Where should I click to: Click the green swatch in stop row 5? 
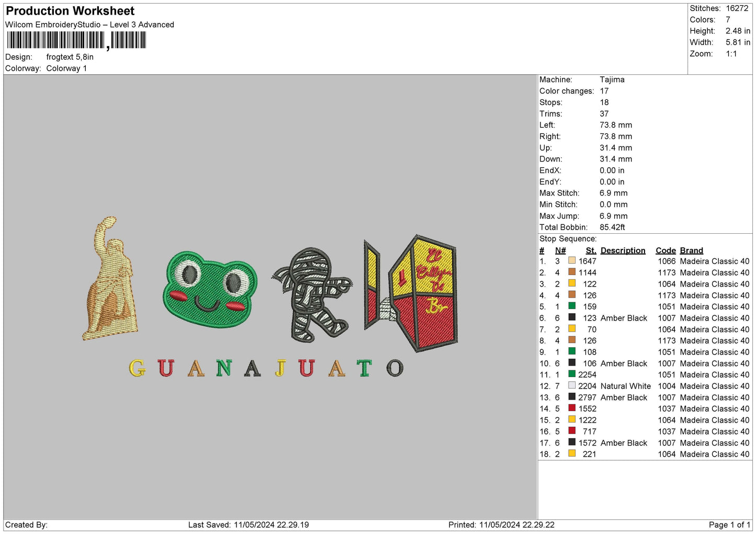tap(572, 306)
